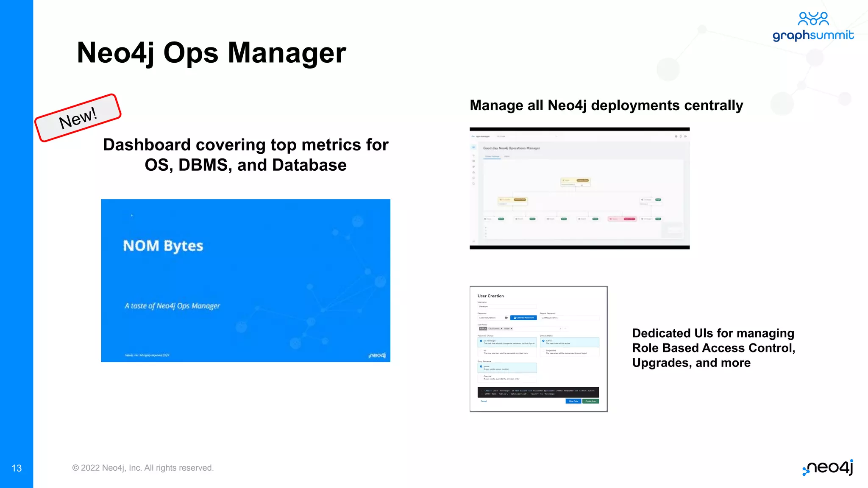Viewport: 868px width, 488px height.
Task: Select the red alerting node in the topology
Action: [622, 219]
